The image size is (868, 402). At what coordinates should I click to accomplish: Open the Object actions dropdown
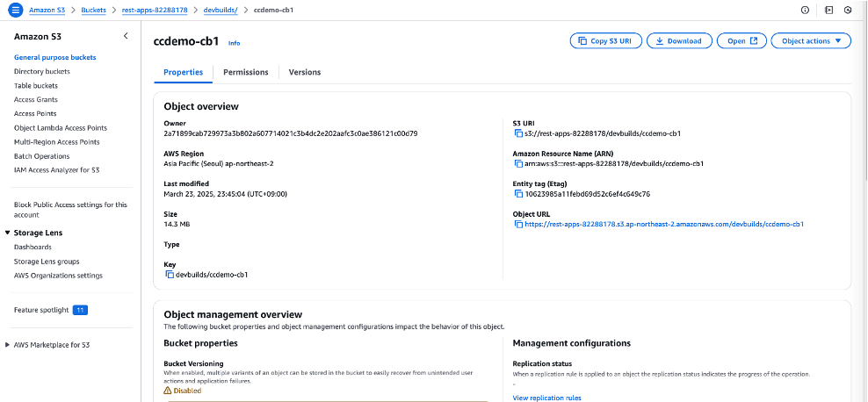811,41
